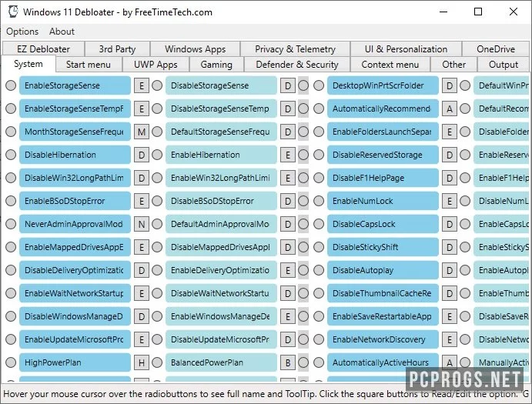The width and height of the screenshot is (532, 404).
Task: Select the DisableStorageSense radio button
Action: pos(157,85)
